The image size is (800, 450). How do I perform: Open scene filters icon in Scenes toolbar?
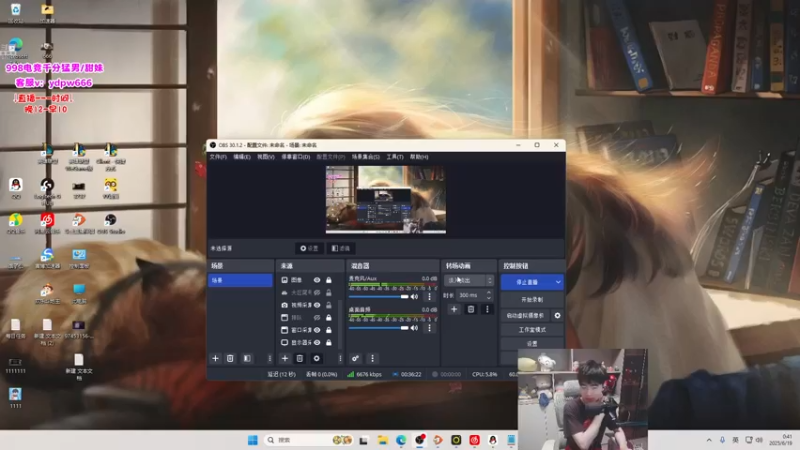[x=247, y=359]
